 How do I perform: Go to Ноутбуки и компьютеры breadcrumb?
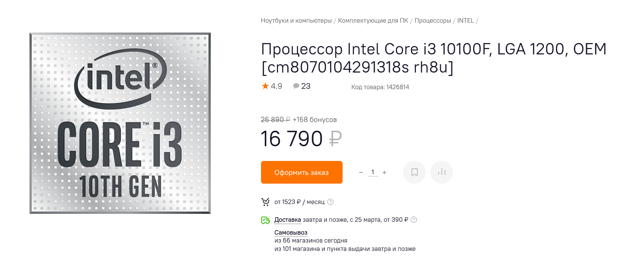[x=296, y=21]
